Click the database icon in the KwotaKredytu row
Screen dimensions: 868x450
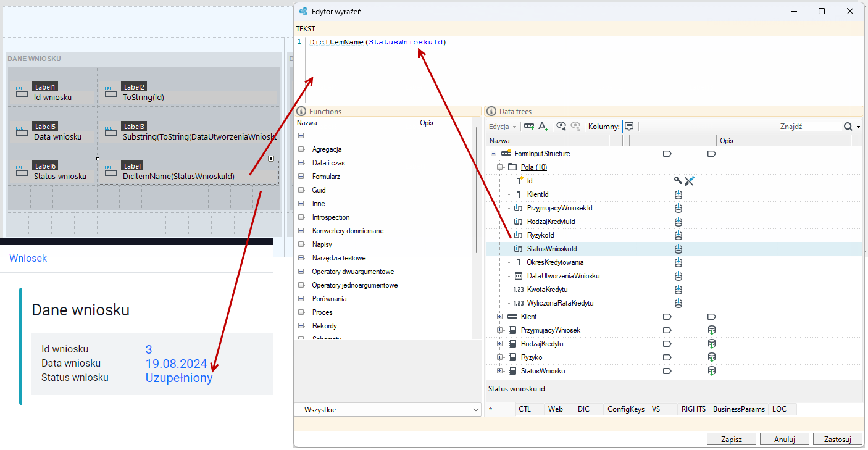[x=678, y=290]
